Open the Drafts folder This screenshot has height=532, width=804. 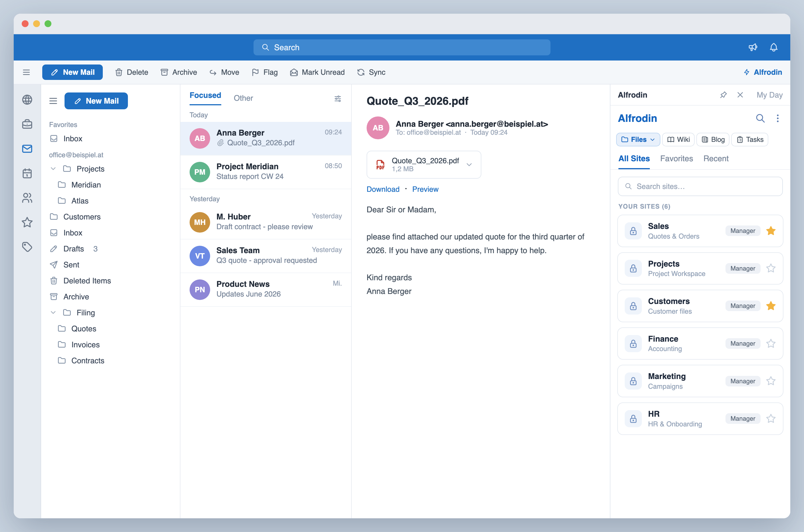point(74,249)
